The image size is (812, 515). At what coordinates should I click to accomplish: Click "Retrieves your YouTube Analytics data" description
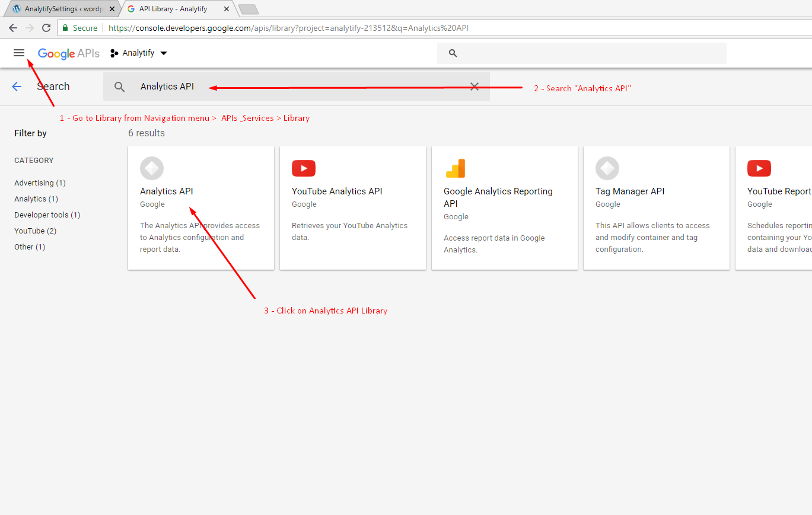(x=350, y=232)
